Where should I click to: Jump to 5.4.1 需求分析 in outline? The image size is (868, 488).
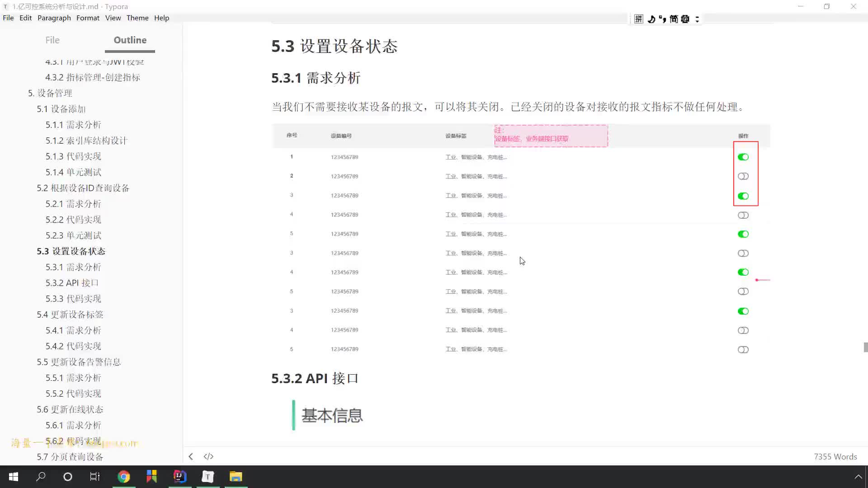pyautogui.click(x=73, y=330)
